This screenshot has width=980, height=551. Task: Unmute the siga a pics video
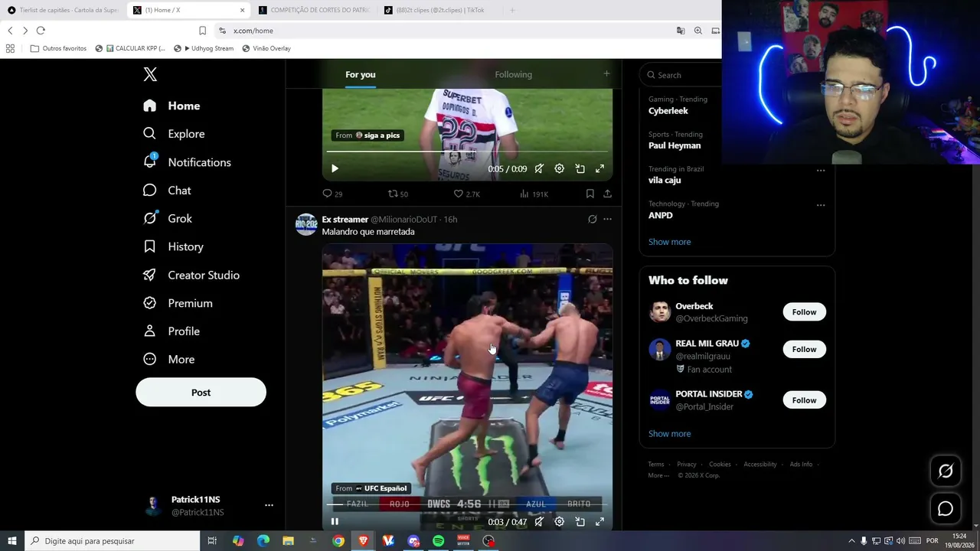540,168
